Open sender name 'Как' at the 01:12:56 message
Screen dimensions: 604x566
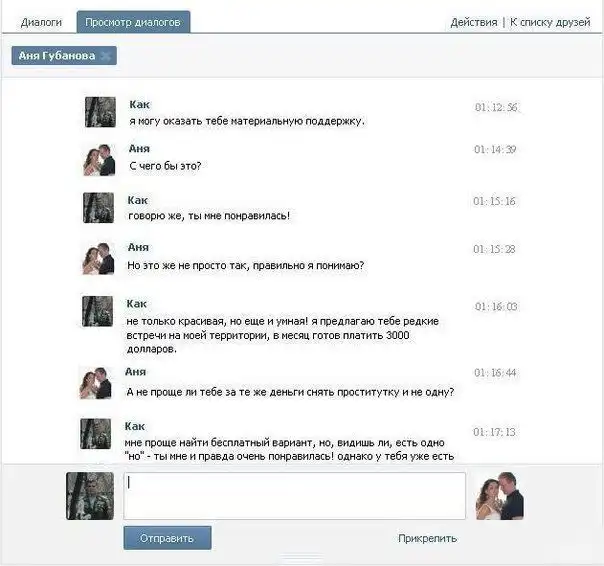[x=139, y=105]
